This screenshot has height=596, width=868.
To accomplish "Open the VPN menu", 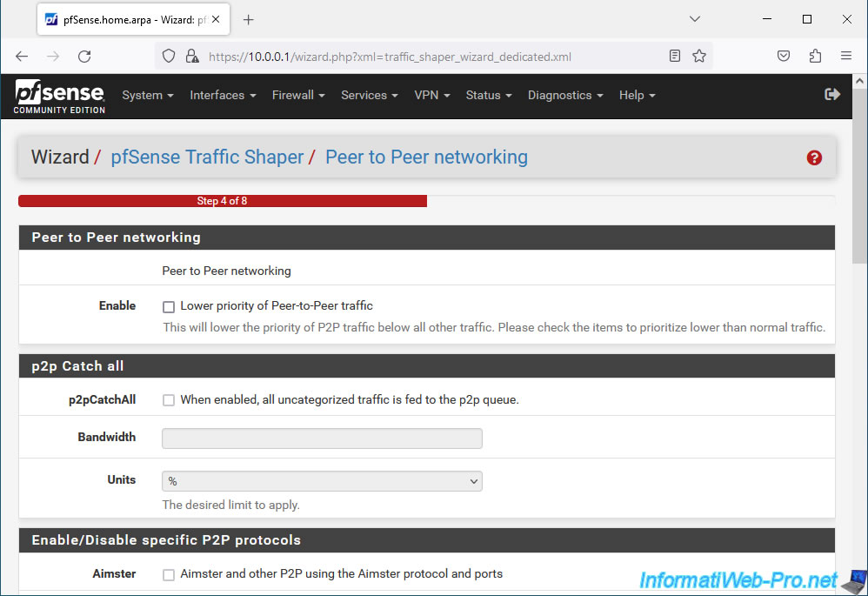I will 431,96.
